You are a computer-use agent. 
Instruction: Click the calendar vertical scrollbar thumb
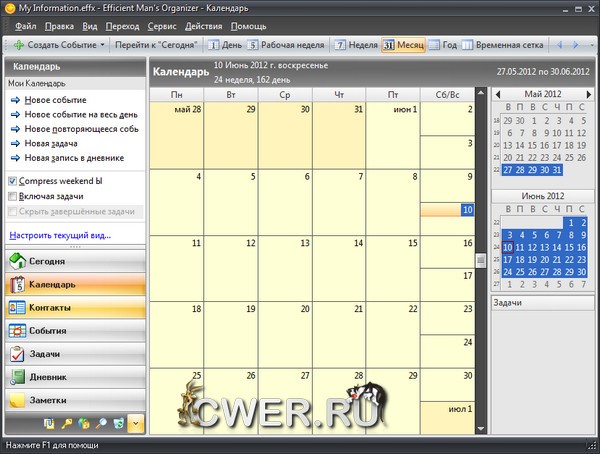pos(481,261)
